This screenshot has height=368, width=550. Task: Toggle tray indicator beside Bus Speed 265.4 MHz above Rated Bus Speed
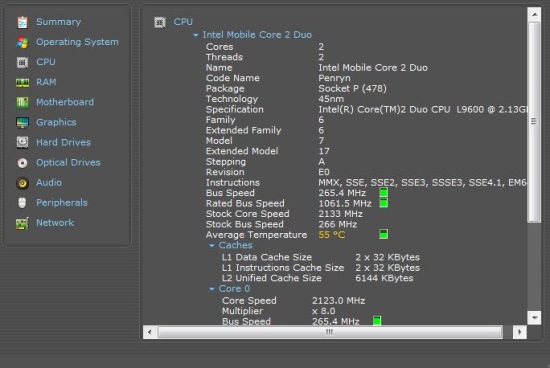[x=383, y=193]
